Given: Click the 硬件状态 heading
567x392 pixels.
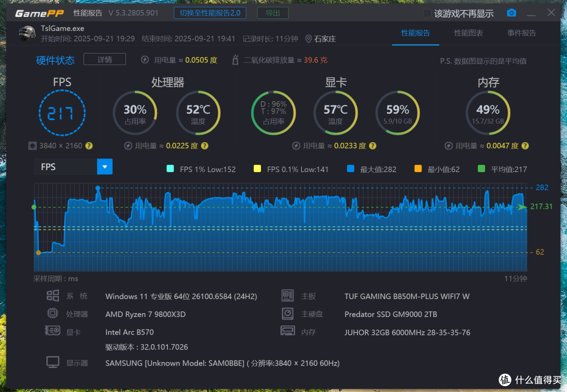Looking at the screenshot, I should pos(55,60).
